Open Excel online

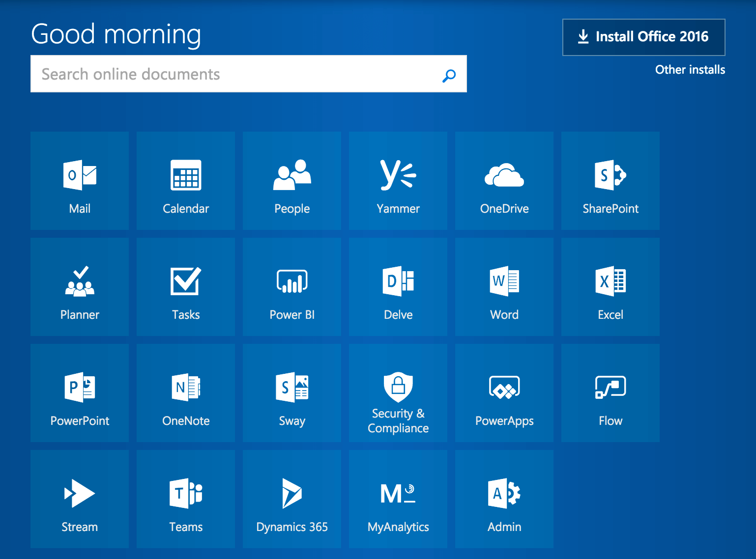tap(610, 287)
